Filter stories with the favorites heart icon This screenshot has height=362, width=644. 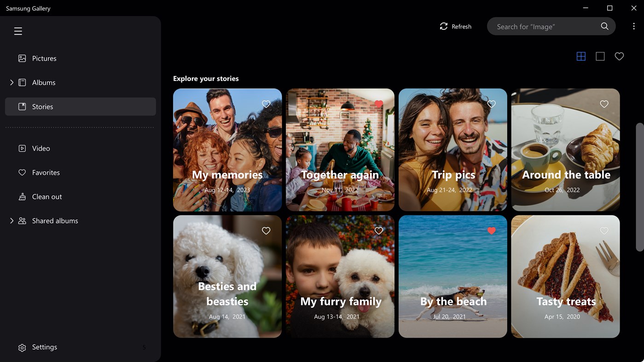(619, 56)
